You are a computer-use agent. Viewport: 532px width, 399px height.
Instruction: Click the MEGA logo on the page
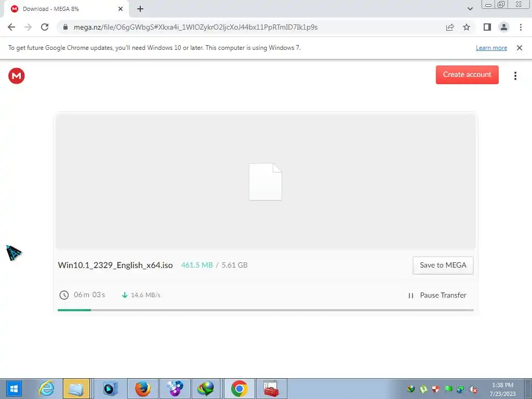point(16,76)
